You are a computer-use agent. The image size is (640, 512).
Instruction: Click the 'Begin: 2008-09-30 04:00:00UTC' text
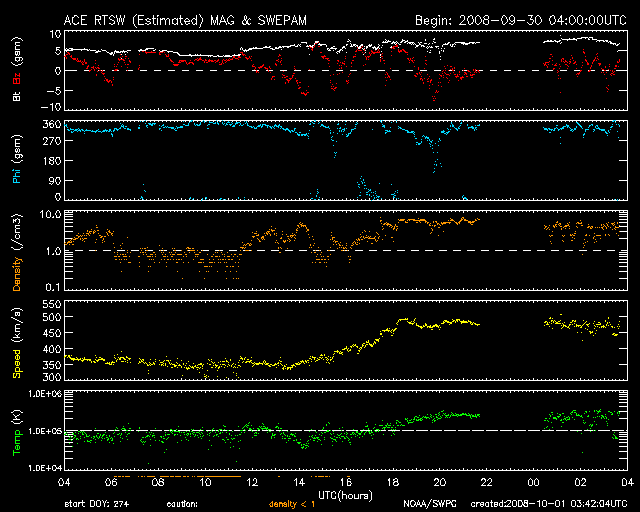point(521,20)
